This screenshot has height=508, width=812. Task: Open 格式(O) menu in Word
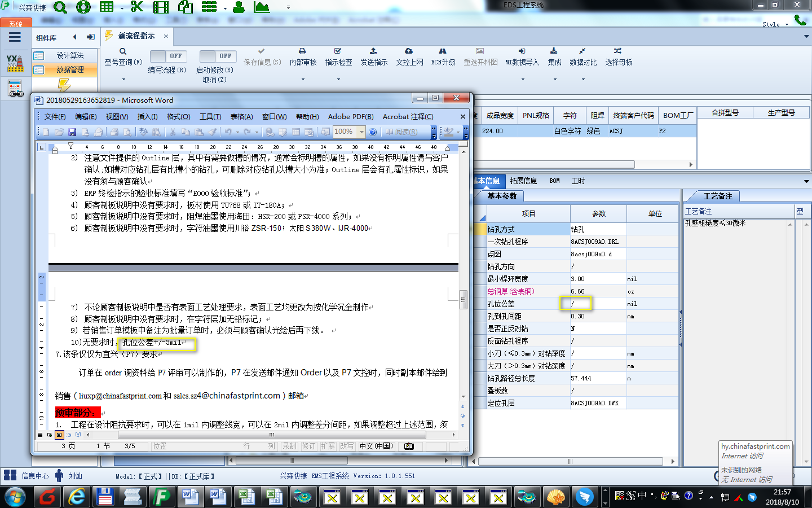[x=178, y=117]
